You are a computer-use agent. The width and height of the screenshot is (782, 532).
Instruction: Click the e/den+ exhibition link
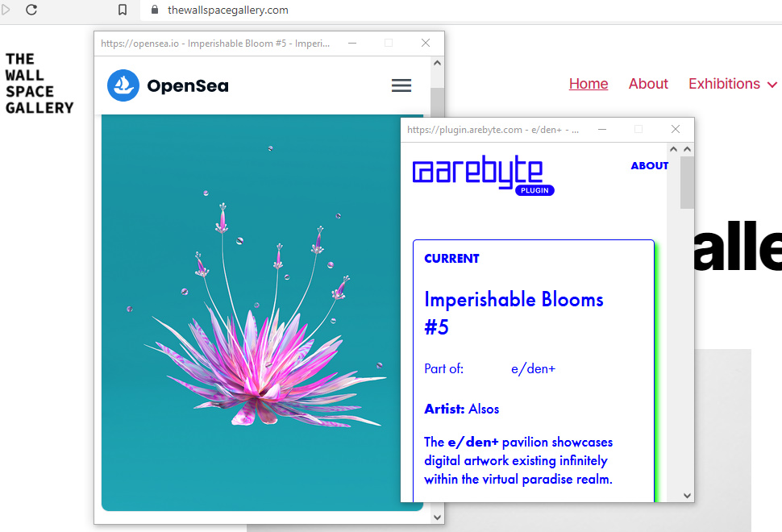point(533,368)
